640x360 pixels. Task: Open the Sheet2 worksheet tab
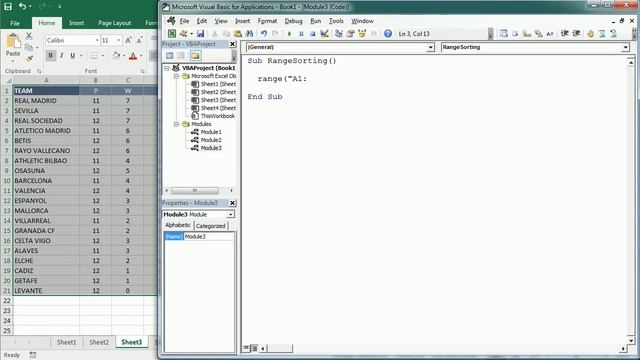coord(99,342)
